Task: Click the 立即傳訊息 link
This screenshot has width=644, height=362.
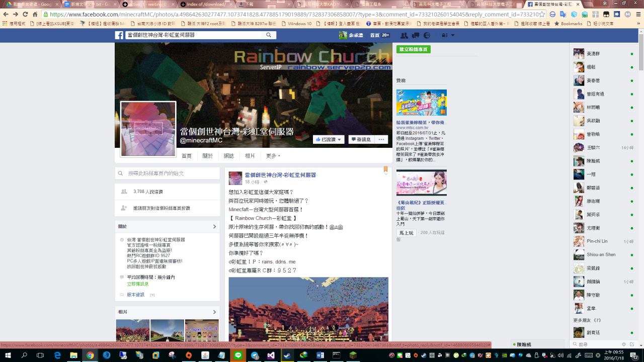Action: tap(137, 284)
